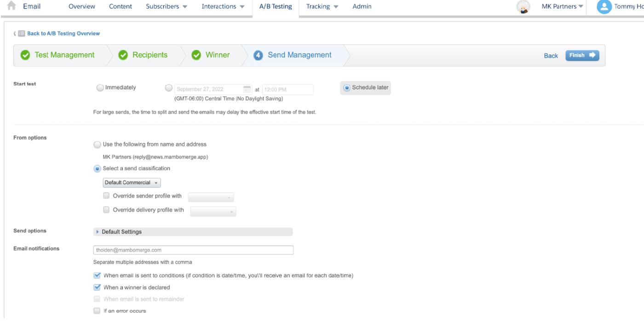Click the Recipients green checkmark step

pyautogui.click(x=123, y=55)
